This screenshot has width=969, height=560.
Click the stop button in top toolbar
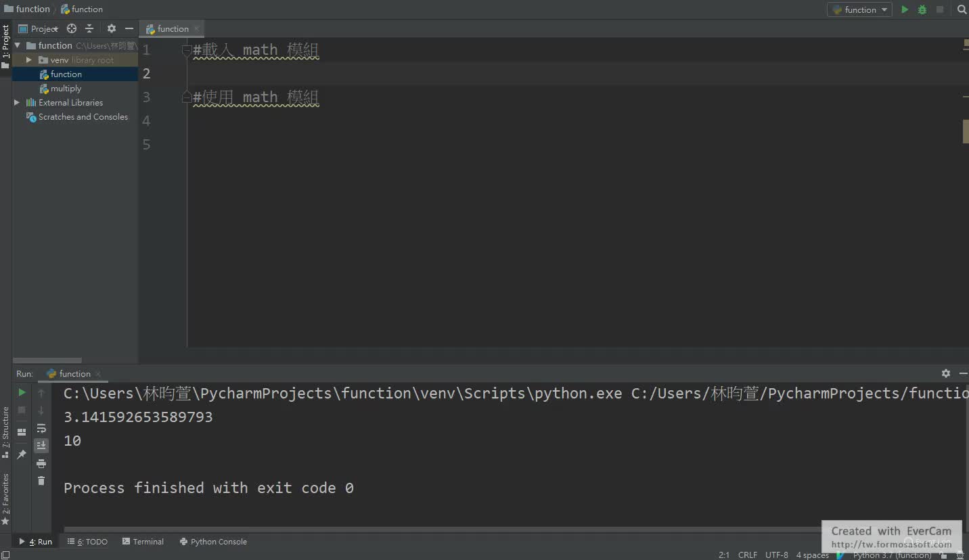(940, 9)
